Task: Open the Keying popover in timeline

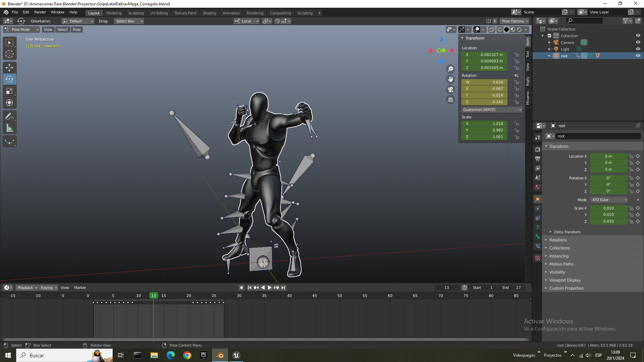Action: [x=49, y=288]
